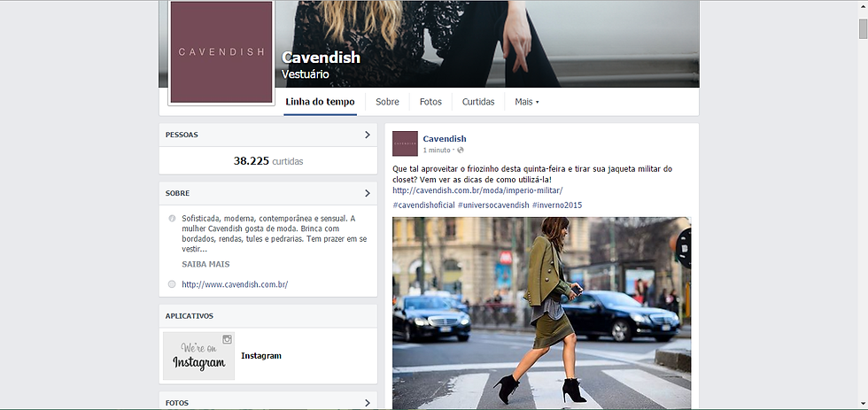The height and width of the screenshot is (410, 868).
Task: Click the Aplicativos section heading
Action: [190, 316]
